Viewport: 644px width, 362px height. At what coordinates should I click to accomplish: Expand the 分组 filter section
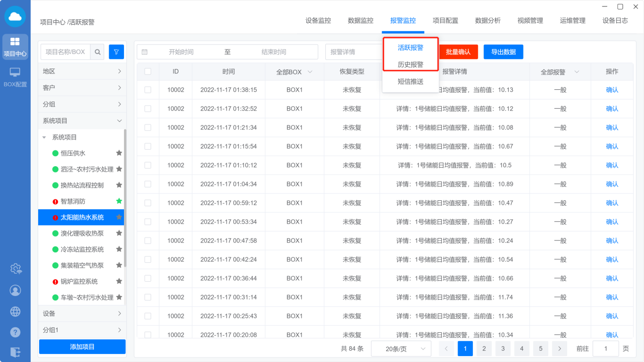point(82,104)
